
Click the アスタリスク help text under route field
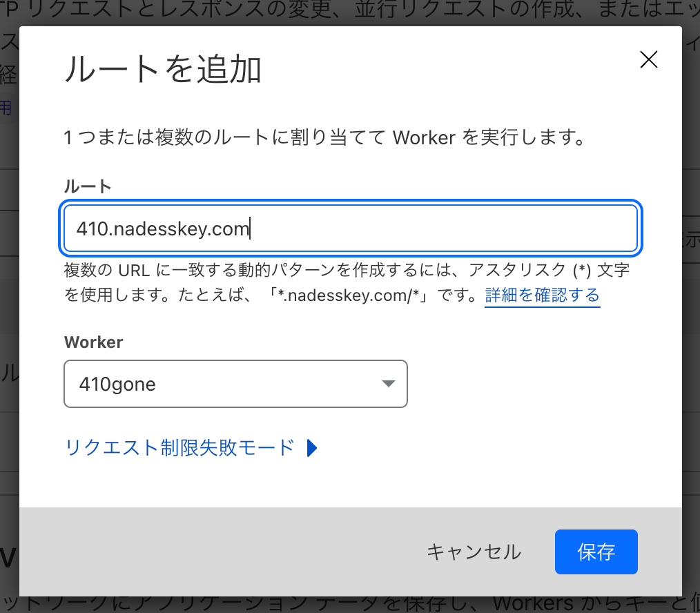tap(345, 271)
